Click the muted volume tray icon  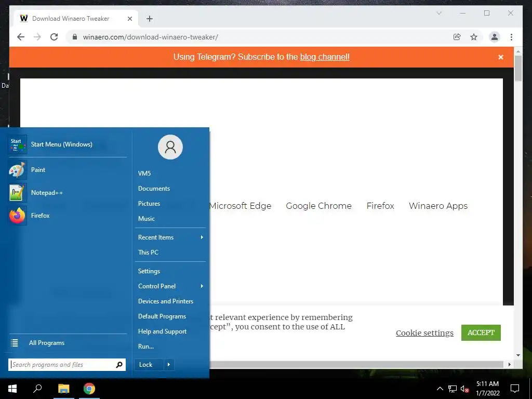[x=464, y=389]
